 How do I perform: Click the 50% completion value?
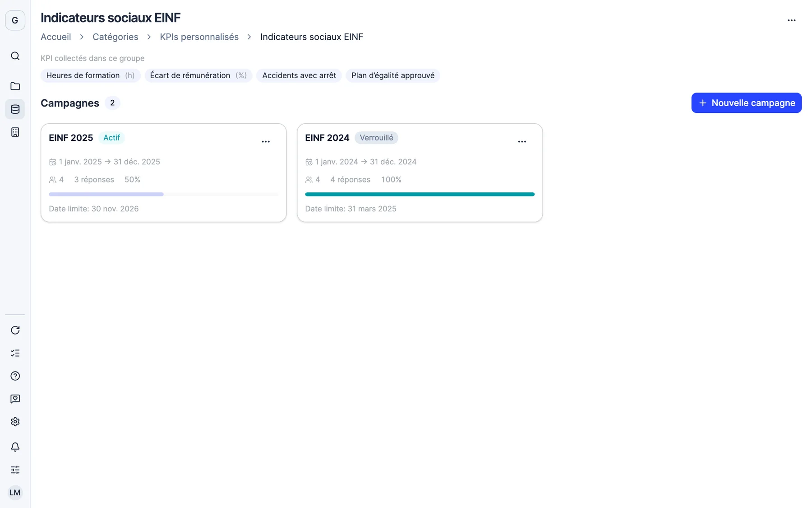[x=132, y=180]
